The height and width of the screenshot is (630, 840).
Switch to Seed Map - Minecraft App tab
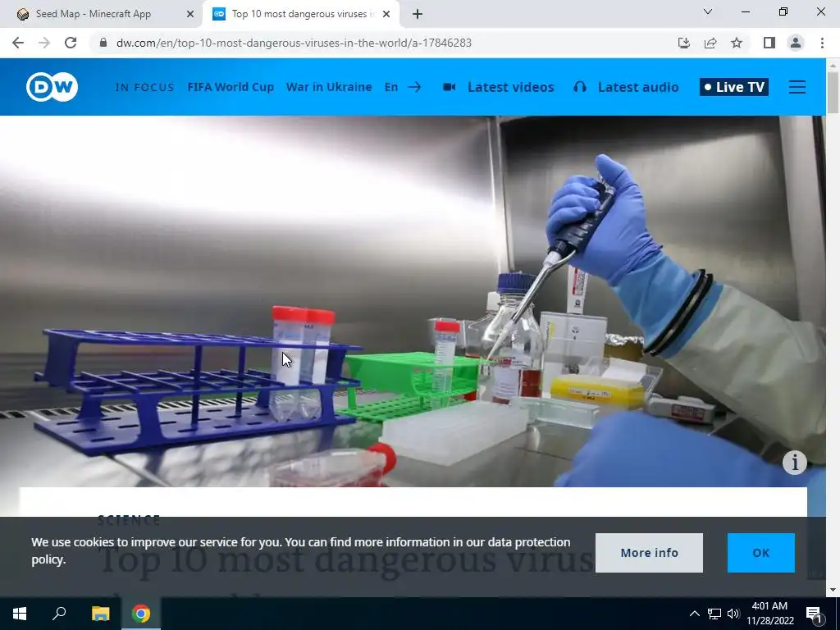point(101,14)
